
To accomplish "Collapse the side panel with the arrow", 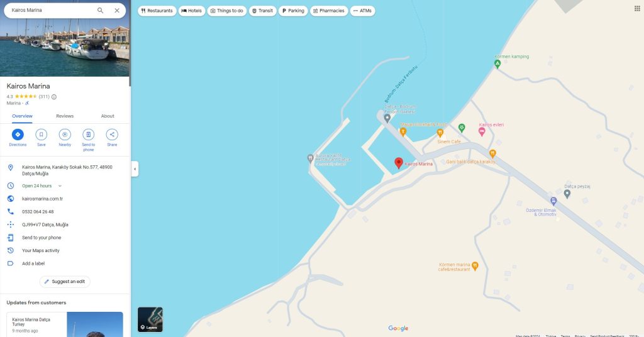I will click(x=135, y=168).
